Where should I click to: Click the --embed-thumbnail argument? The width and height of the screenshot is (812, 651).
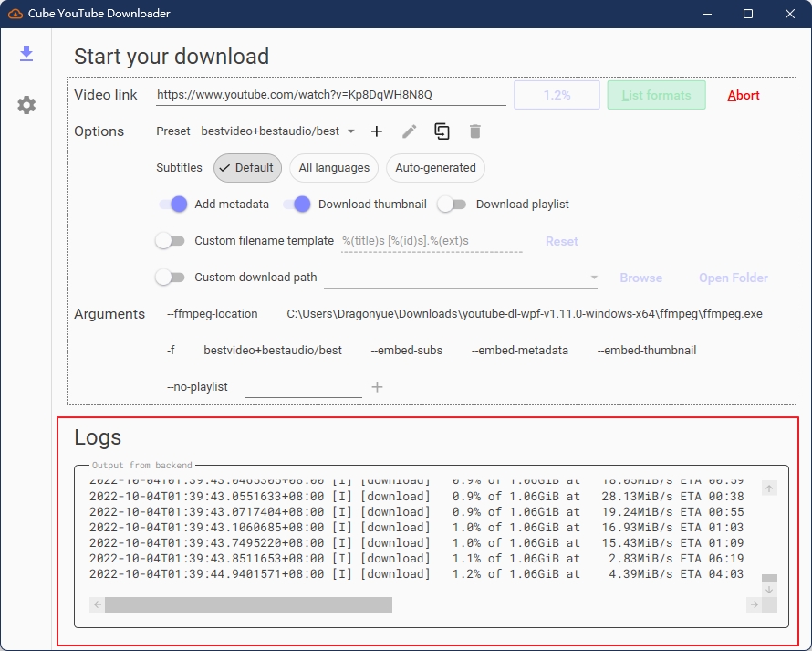[x=647, y=351]
